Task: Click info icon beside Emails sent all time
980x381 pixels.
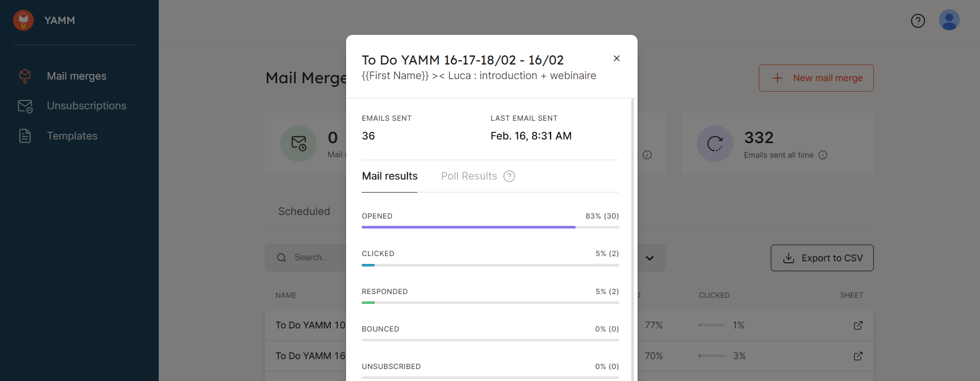Action: [x=823, y=155]
